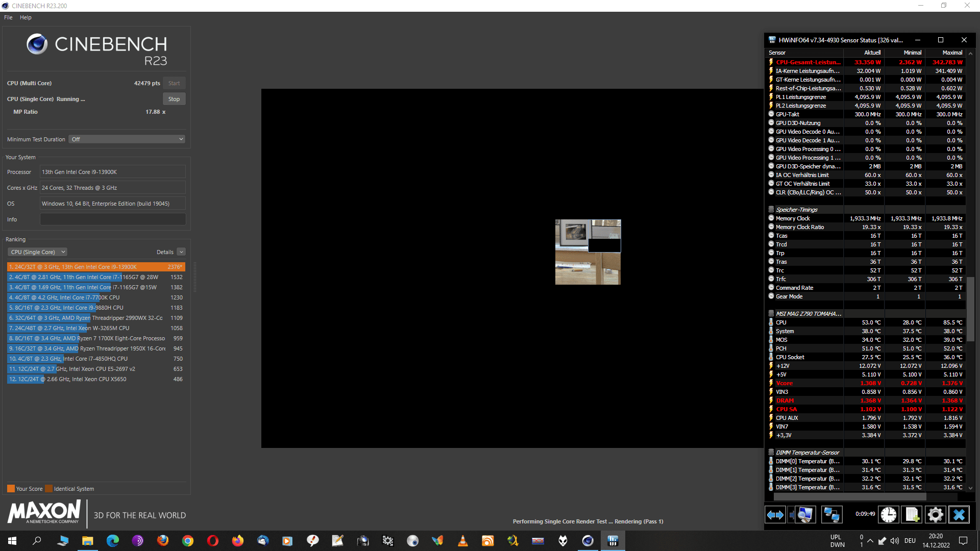Screen dimensions: 980x551
Task: Click HWiNFO horizontal scrollbar
Action: (850, 496)
